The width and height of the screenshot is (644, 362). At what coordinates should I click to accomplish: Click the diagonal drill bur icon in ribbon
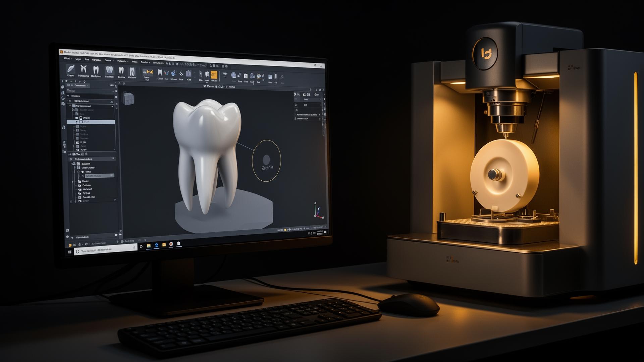(x=181, y=73)
